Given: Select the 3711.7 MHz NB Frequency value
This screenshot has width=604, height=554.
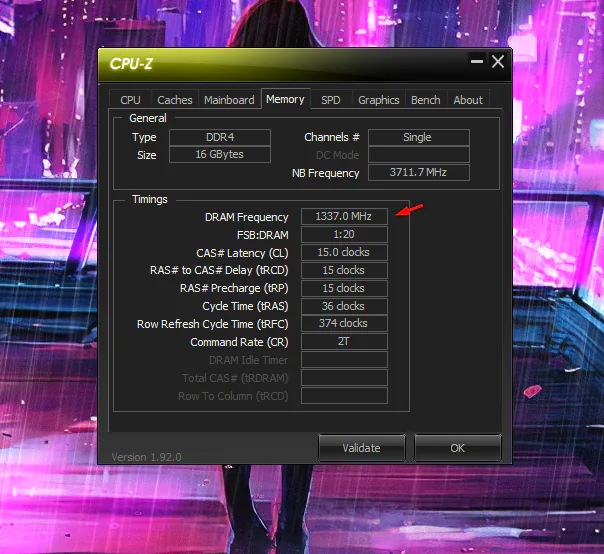Looking at the screenshot, I should click(x=419, y=172).
